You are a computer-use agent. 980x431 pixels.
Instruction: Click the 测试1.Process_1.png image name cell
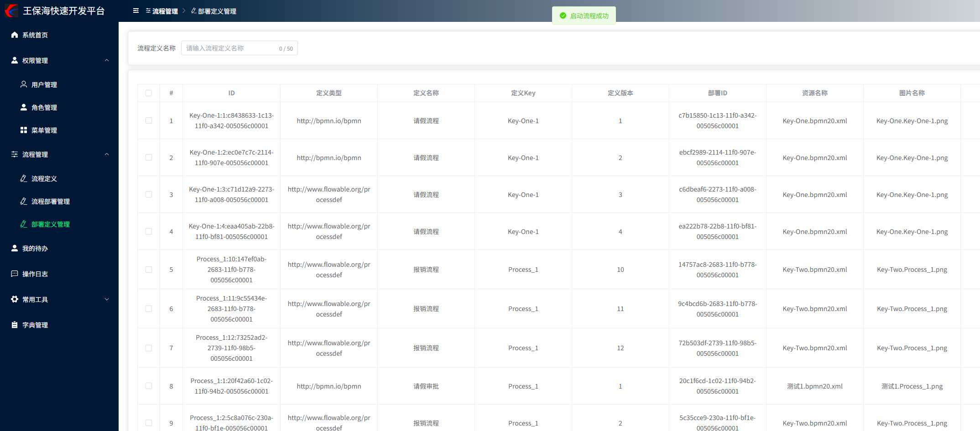pyautogui.click(x=912, y=386)
